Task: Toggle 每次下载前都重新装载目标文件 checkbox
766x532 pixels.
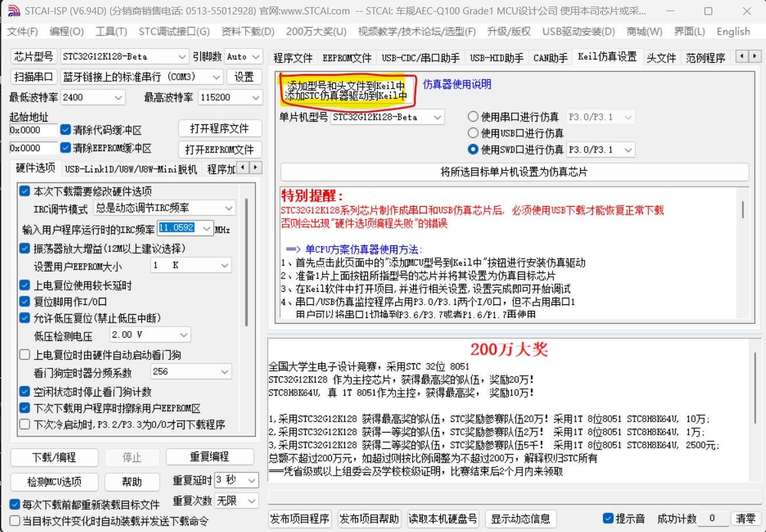Action: (14, 504)
